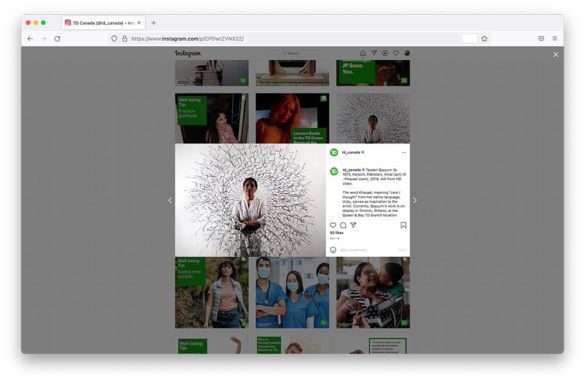This screenshot has height=376, width=585.
Task: Click the browser forward arrow
Action: point(44,38)
